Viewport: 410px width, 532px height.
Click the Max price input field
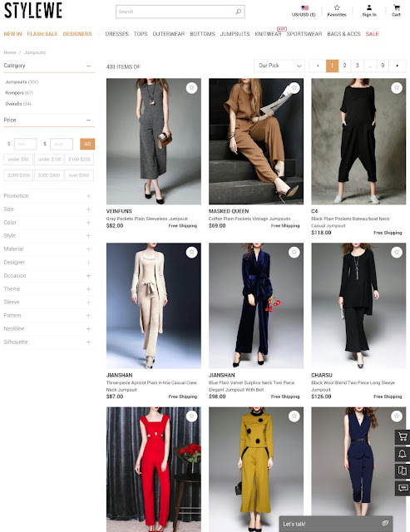click(x=62, y=144)
